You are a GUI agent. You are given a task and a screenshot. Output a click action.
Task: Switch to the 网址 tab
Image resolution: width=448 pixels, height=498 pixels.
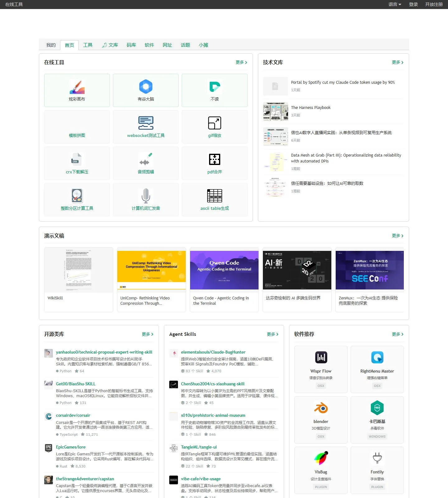tap(167, 45)
